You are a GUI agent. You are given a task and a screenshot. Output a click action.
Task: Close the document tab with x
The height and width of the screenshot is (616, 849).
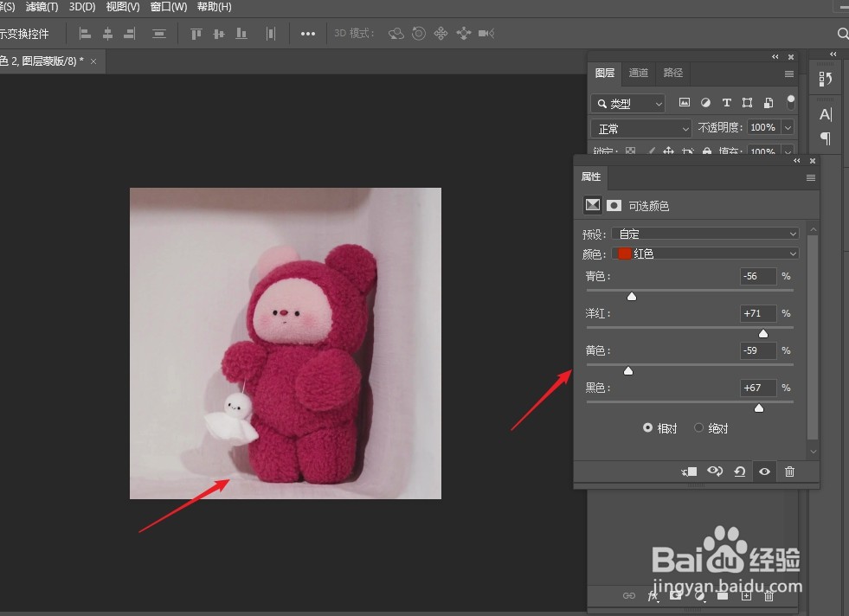point(93,61)
